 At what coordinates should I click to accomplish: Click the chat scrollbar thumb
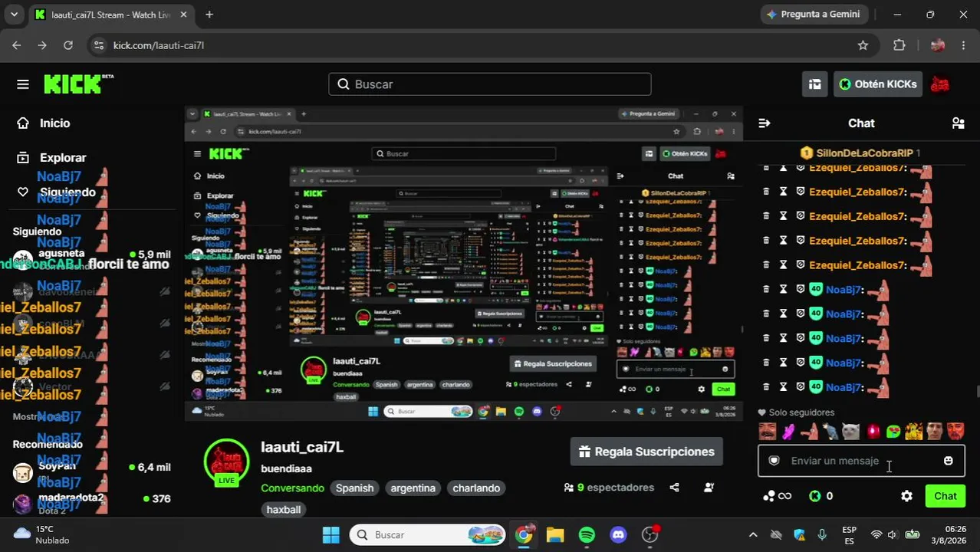pyautogui.click(x=976, y=392)
